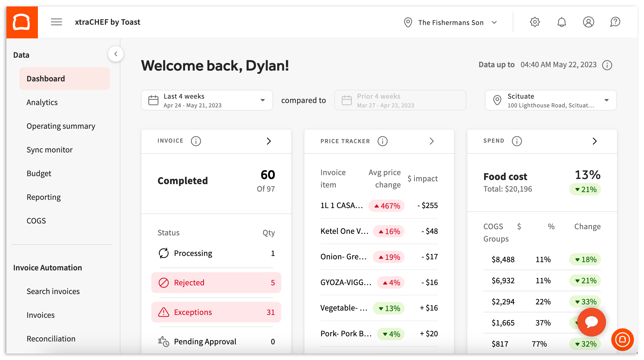
Task: View the 5 Rejected invoices
Action: pos(216,282)
